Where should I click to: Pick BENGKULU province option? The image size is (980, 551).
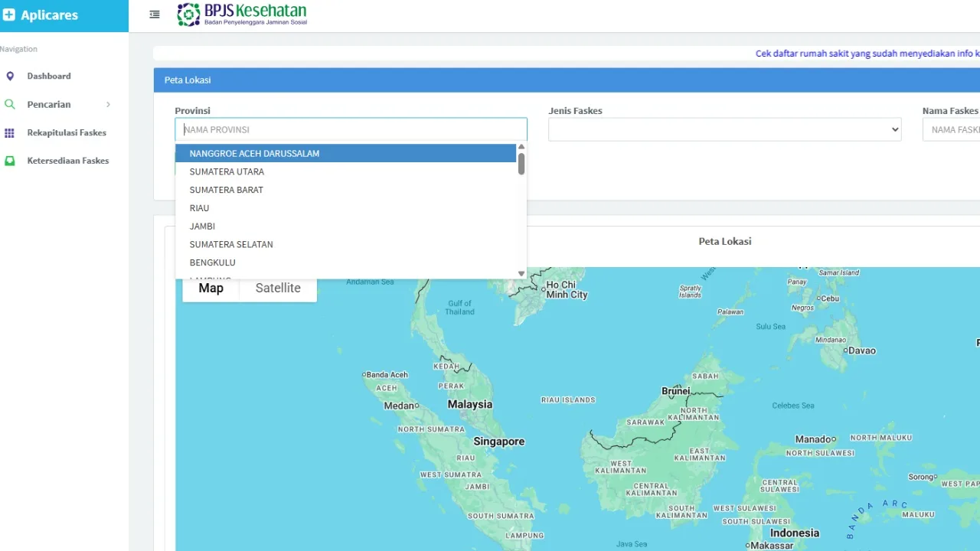(x=346, y=262)
